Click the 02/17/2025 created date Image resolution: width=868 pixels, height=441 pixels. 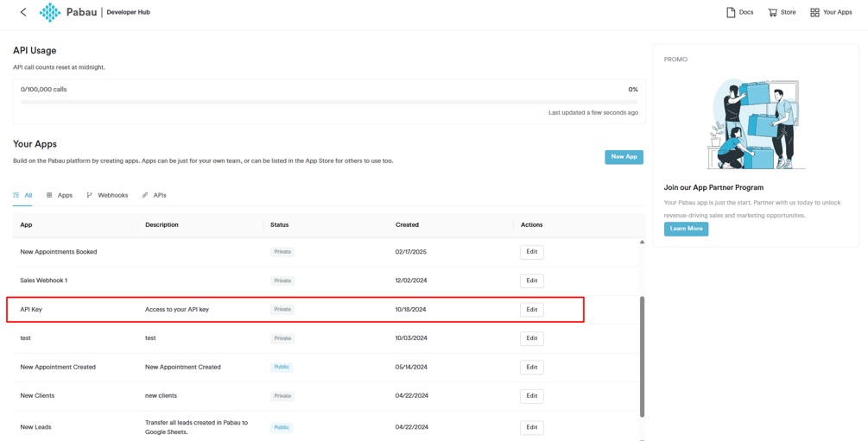411,252
